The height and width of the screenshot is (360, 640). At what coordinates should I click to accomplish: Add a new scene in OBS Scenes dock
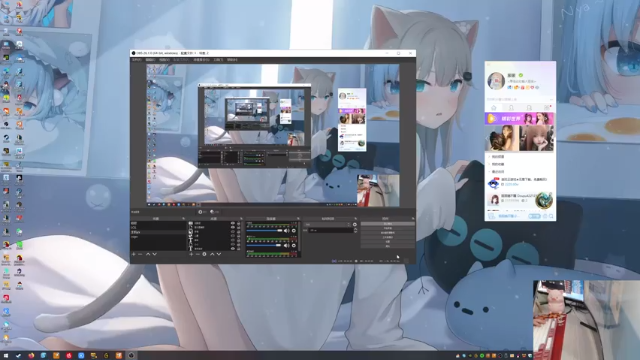click(133, 254)
